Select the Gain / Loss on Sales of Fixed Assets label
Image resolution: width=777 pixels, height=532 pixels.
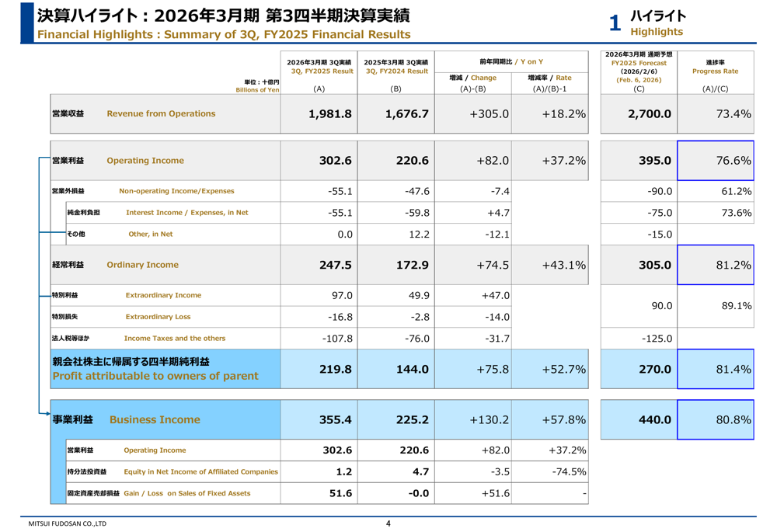click(186, 493)
